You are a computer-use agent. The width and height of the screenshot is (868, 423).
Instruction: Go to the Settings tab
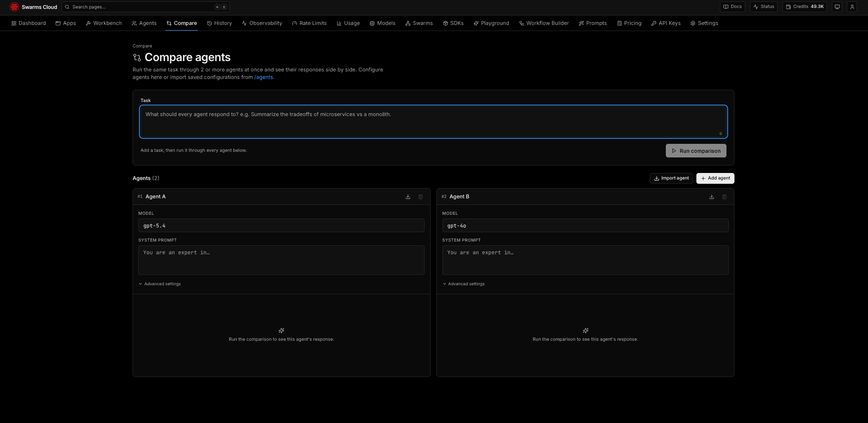click(704, 23)
